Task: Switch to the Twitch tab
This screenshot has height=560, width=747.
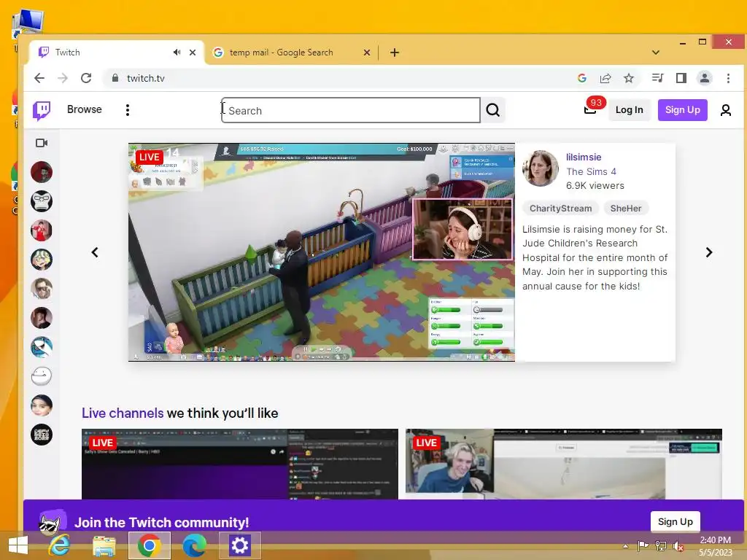Action: [117, 52]
